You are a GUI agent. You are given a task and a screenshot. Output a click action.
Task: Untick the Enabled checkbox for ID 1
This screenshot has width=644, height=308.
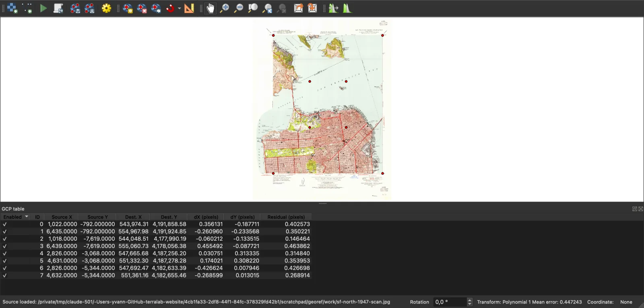click(x=5, y=231)
